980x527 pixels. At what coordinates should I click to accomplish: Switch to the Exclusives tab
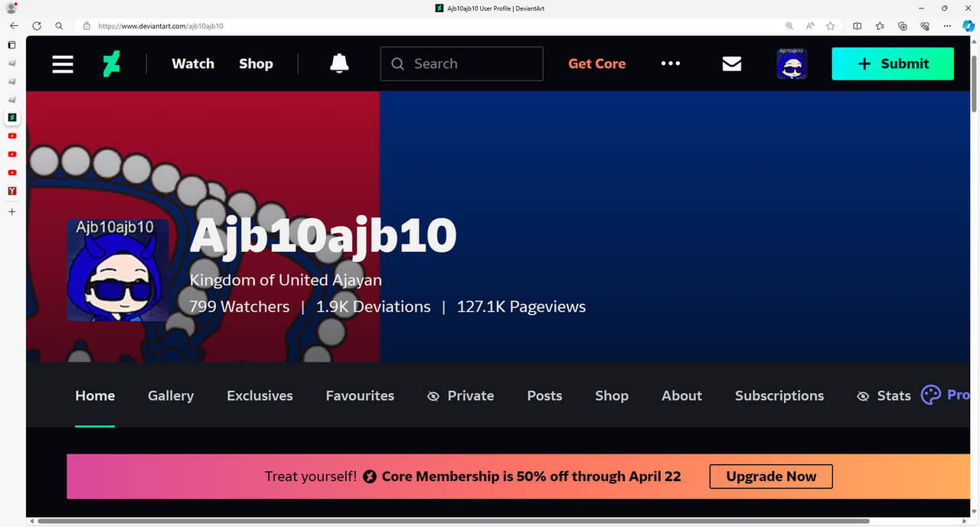[260, 396]
